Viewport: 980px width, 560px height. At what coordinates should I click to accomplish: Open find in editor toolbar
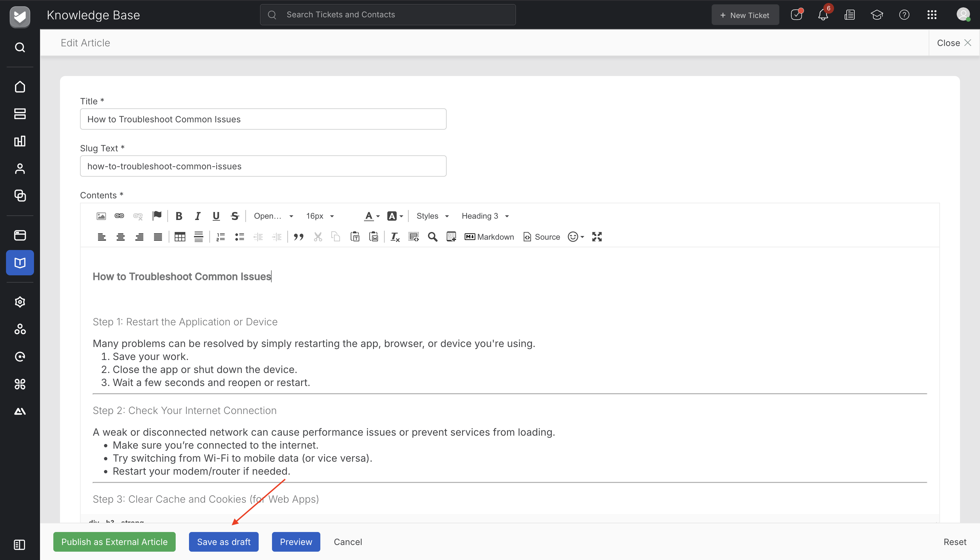click(433, 237)
